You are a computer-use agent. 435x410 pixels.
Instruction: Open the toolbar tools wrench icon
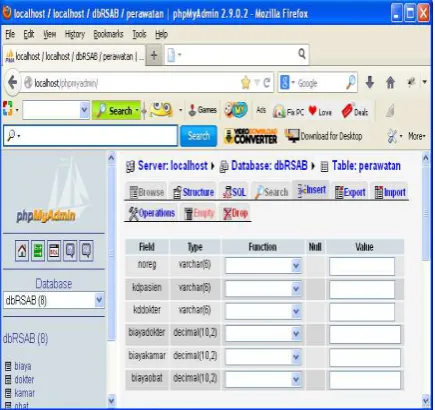click(392, 136)
